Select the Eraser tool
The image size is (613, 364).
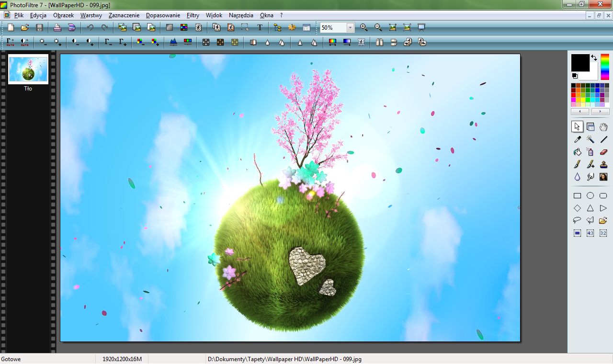603,152
